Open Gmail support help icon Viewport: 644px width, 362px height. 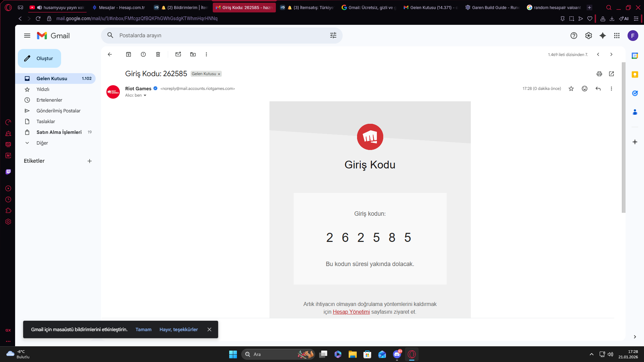coord(574,36)
